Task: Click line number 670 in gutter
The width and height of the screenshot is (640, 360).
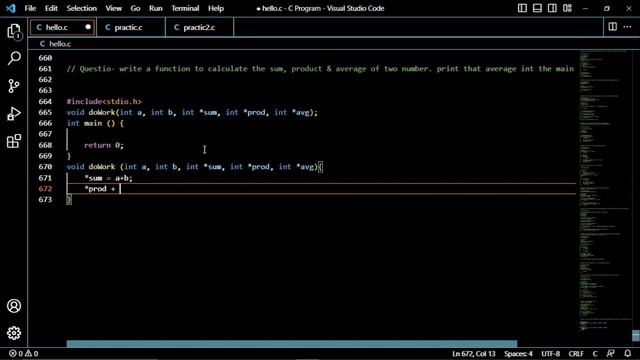Action: (45, 167)
